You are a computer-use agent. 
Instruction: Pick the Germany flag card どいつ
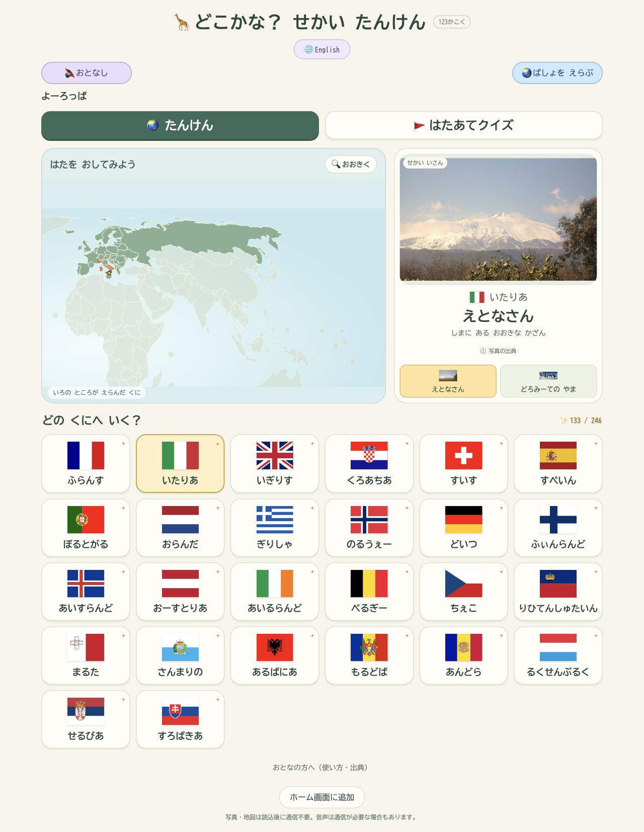(x=464, y=528)
